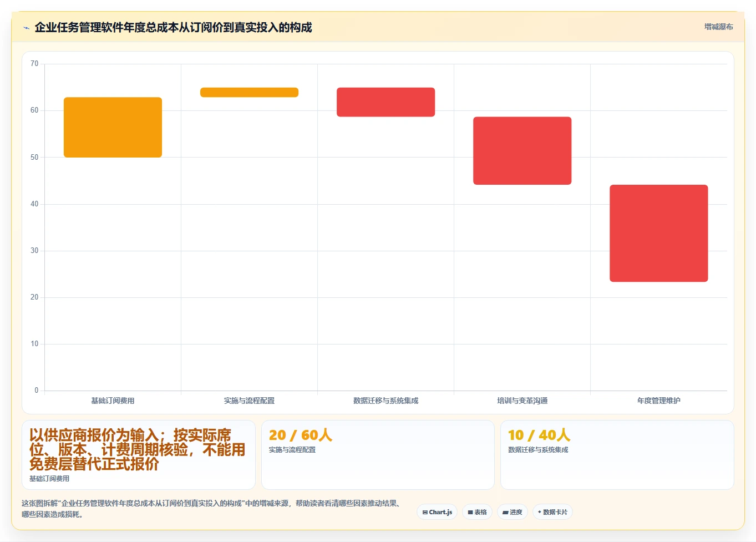Click the 基础订阅费用 axis label

coord(113,401)
